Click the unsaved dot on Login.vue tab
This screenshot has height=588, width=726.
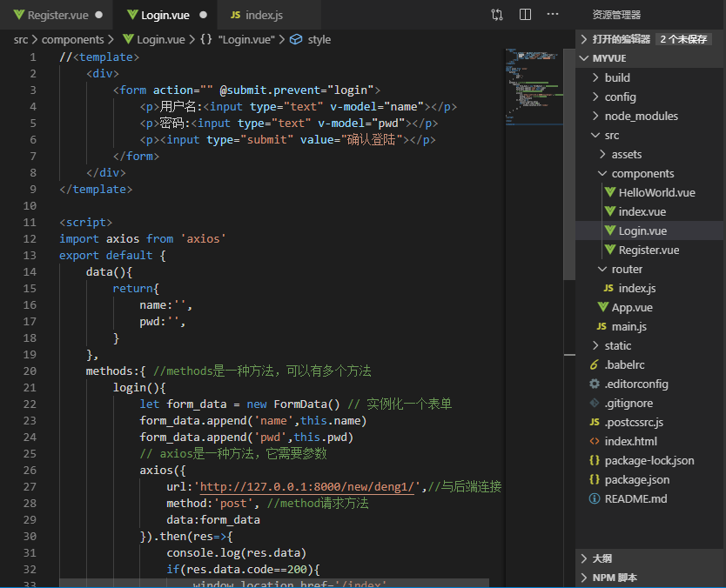(202, 16)
